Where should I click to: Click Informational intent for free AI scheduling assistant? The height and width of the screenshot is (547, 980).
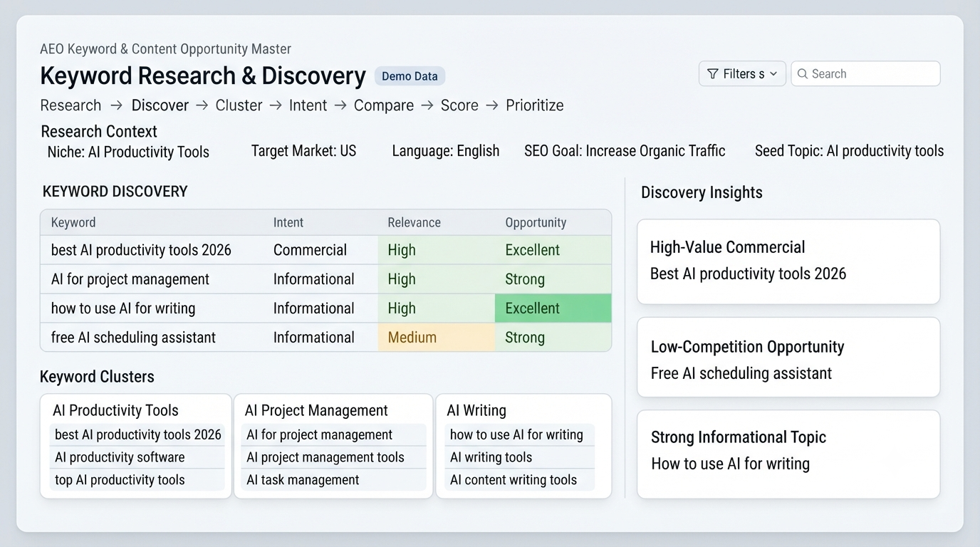pyautogui.click(x=313, y=338)
